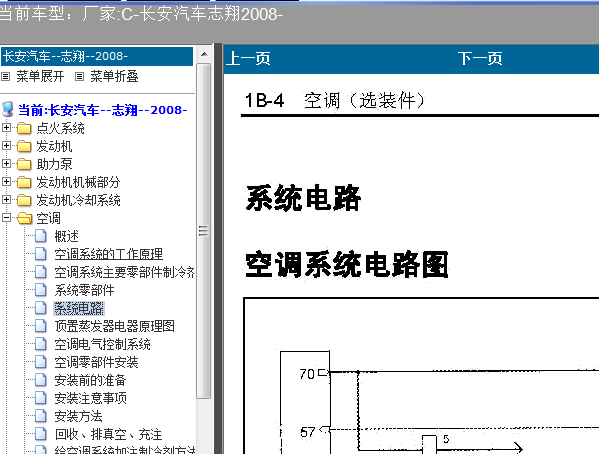
Task: Click the 空调系统电路图 heading
Action: 347,264
